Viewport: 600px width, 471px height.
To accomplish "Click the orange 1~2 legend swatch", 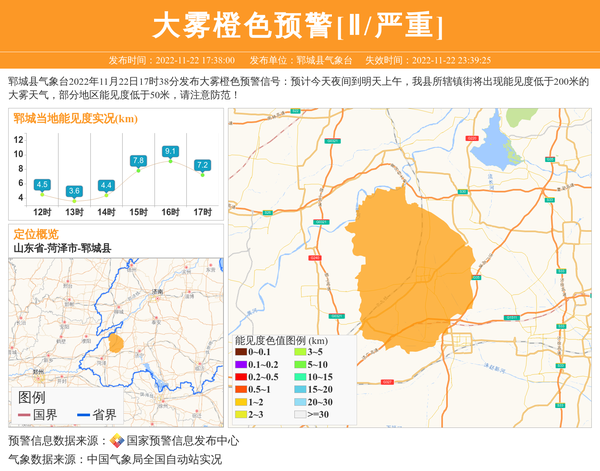I will click(241, 402).
